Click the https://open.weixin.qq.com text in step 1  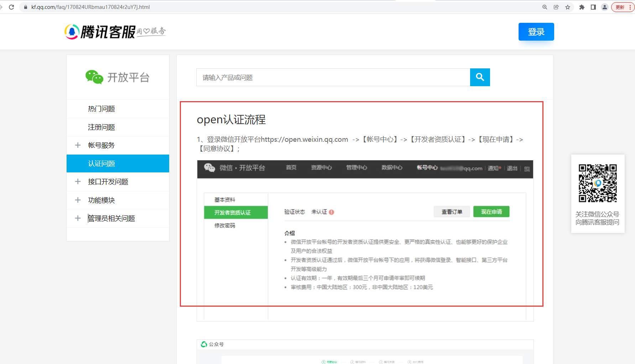[305, 139]
